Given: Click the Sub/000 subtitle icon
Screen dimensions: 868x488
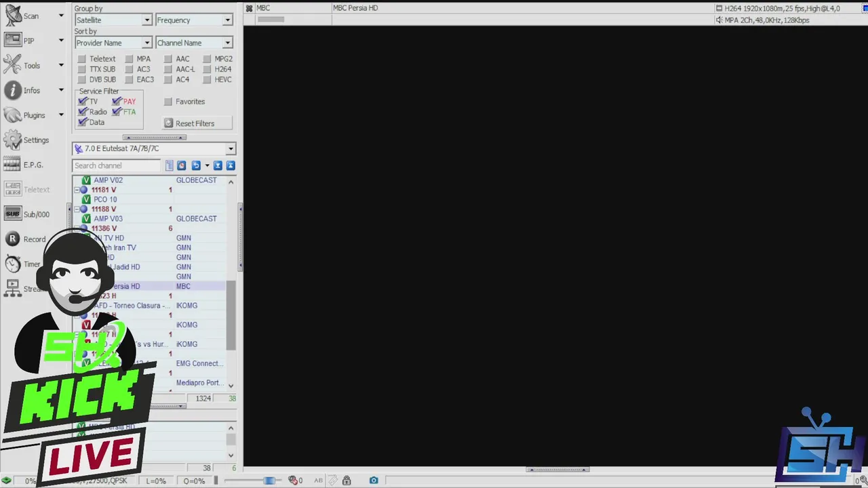Looking at the screenshot, I should tap(13, 214).
